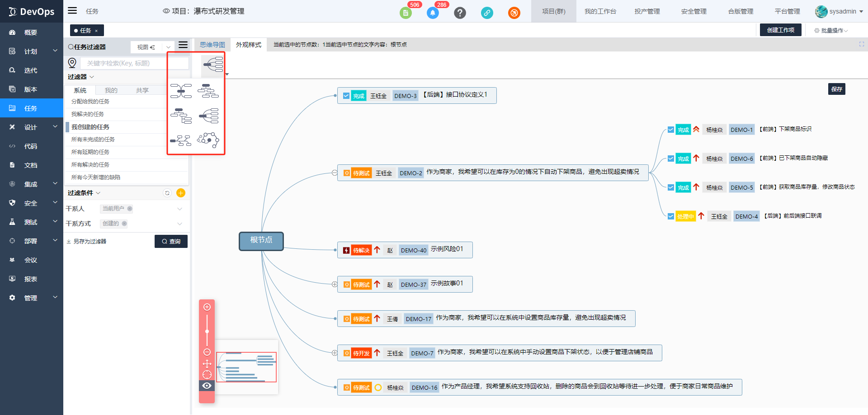Open 会议 from the sidebar
The height and width of the screenshot is (415, 868).
31,260
